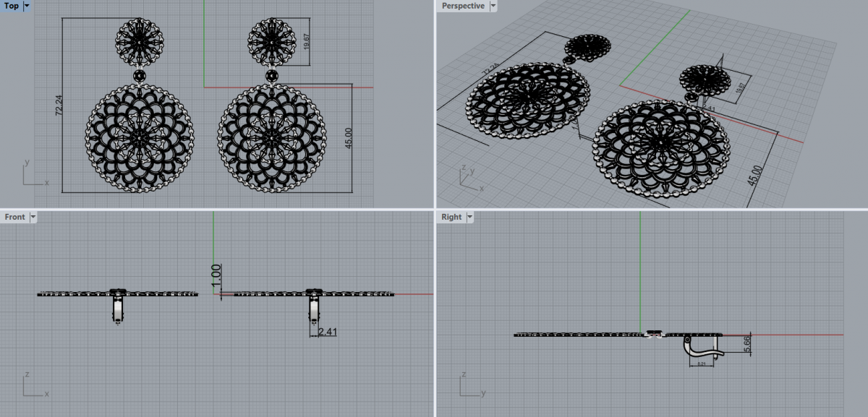
Task: Activate the Front viewport title label
Action: [15, 217]
